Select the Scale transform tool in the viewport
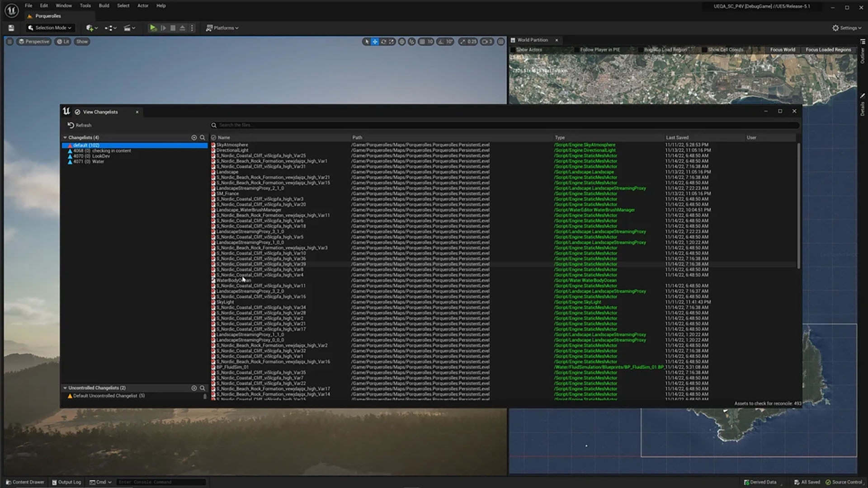Viewport: 868px width, 488px height. click(x=392, y=41)
